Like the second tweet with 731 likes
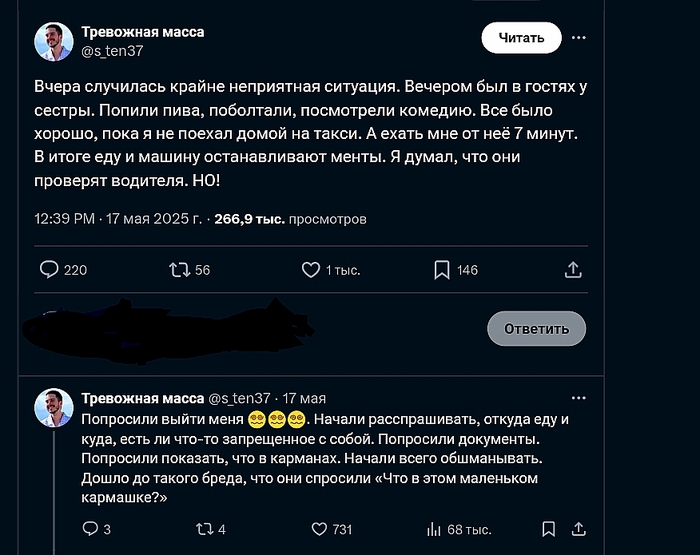The width and height of the screenshot is (700, 555). pos(320,529)
